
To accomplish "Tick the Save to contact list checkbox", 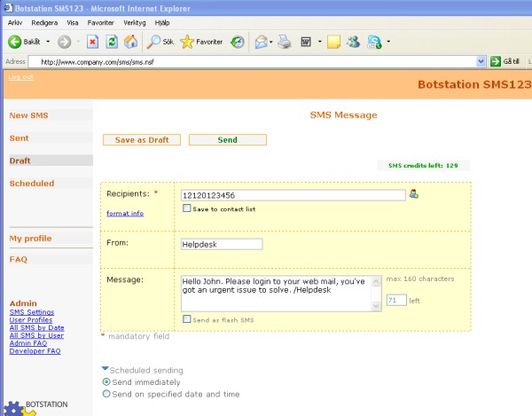I will pos(186,208).
